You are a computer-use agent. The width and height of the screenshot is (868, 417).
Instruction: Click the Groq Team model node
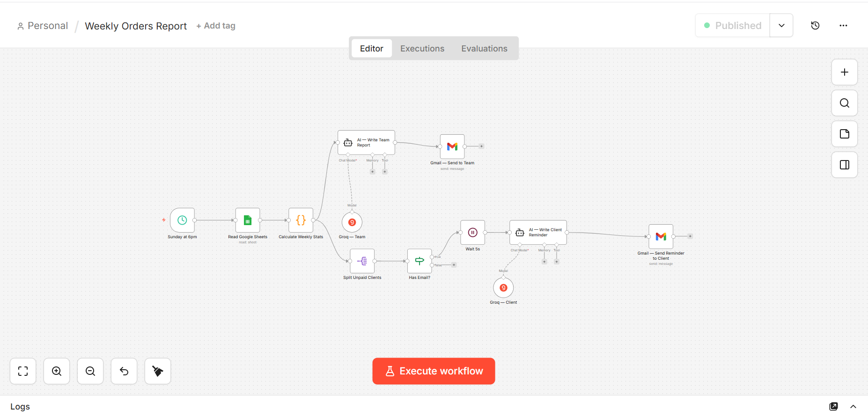pyautogui.click(x=352, y=222)
